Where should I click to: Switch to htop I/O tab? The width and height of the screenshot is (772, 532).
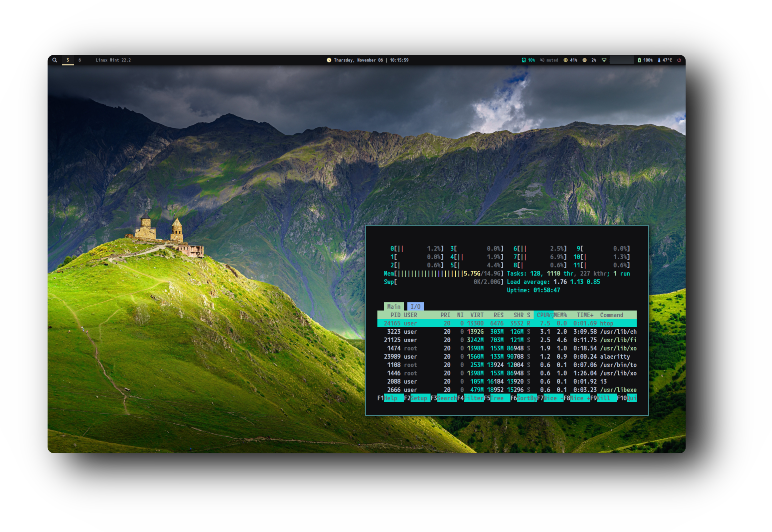[x=415, y=307]
